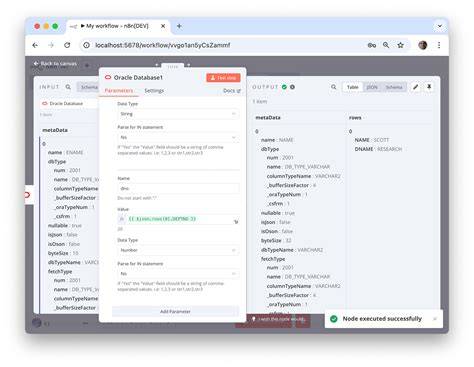Click the green success check next to OUTPUT
Screen dimensions: 474x367
284,87
